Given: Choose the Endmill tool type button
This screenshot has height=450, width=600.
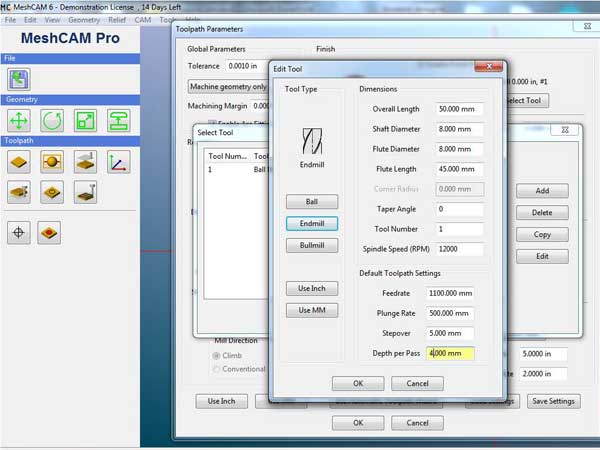Looking at the screenshot, I should click(x=312, y=223).
